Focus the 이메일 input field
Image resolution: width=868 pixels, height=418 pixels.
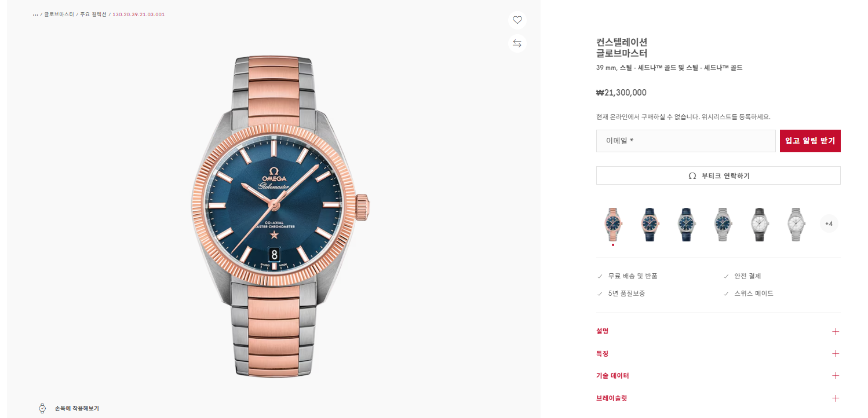685,141
